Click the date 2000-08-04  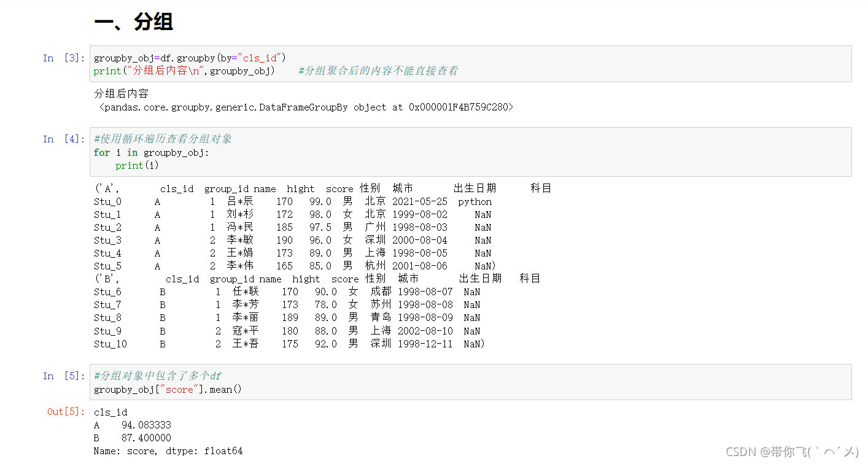pos(420,241)
